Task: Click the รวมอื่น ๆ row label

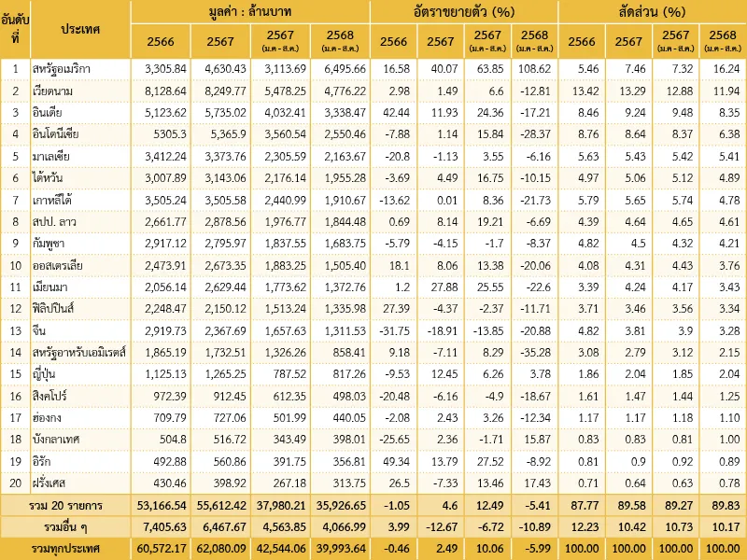Action: pos(65,526)
